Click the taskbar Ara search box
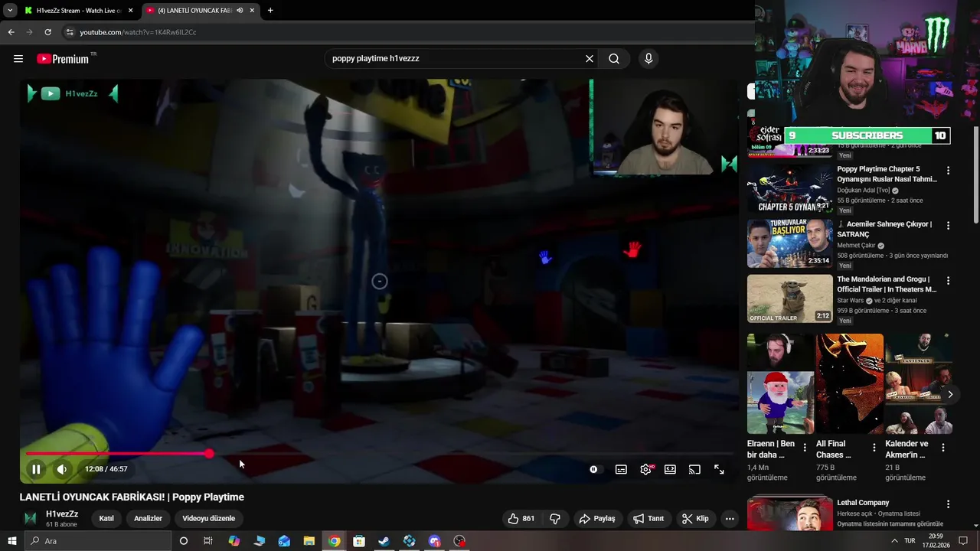 (98, 541)
